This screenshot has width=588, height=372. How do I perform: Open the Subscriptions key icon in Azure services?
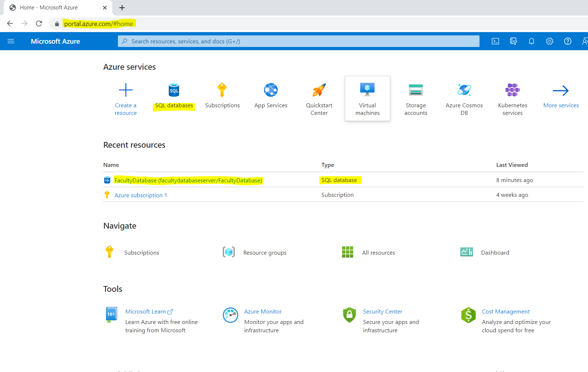pyautogui.click(x=222, y=90)
